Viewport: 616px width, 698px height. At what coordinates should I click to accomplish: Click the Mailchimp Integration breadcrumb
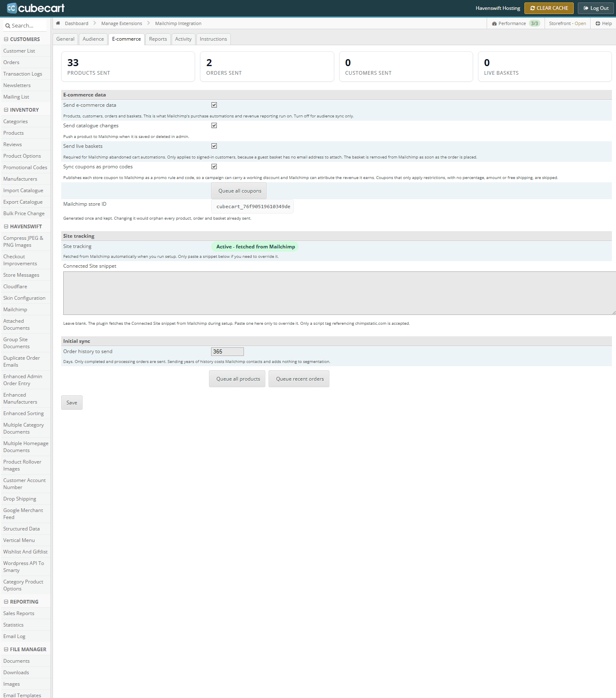(x=178, y=23)
